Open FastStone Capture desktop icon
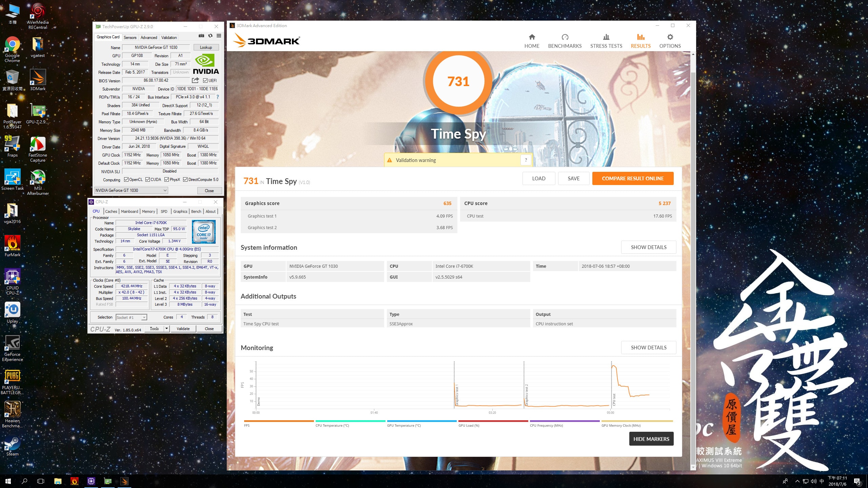This screenshot has height=488, width=868. (x=38, y=149)
